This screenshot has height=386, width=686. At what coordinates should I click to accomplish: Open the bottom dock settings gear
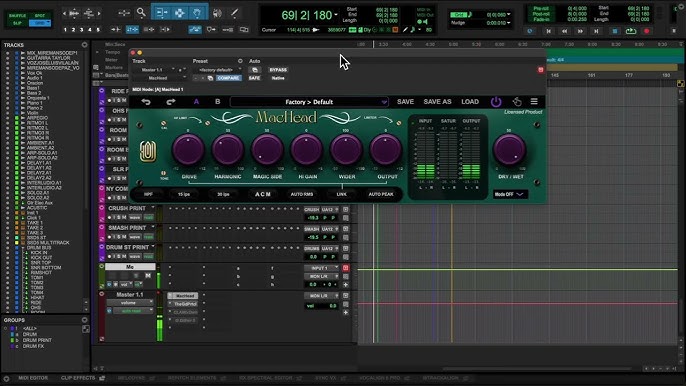pyautogui.click(x=6, y=378)
